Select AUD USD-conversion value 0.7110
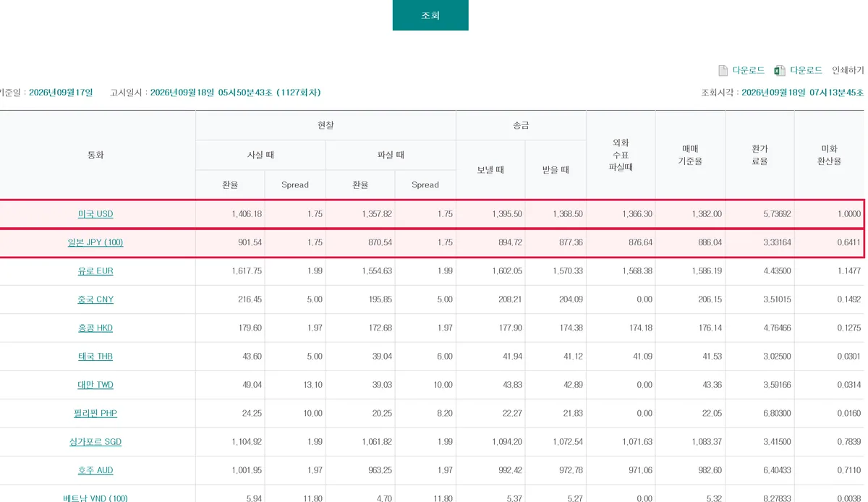The width and height of the screenshot is (868, 502). tap(849, 470)
